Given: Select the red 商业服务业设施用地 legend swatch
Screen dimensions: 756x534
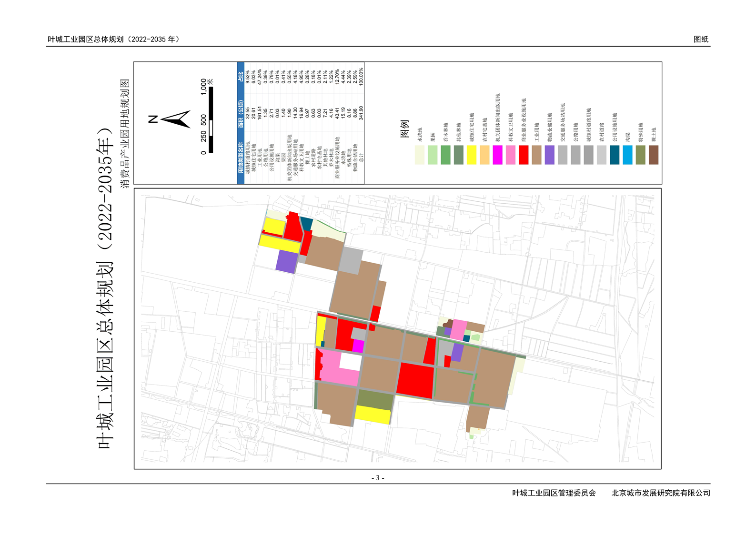Looking at the screenshot, I should [524, 155].
